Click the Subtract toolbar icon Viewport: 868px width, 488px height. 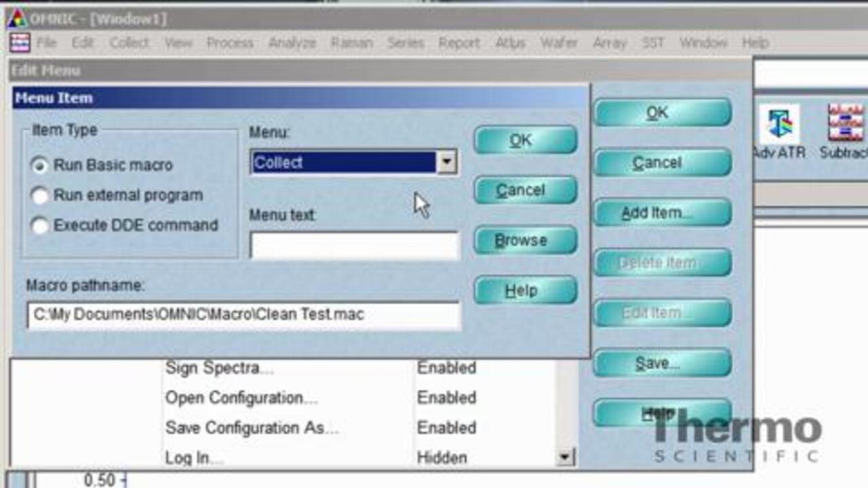point(845,125)
